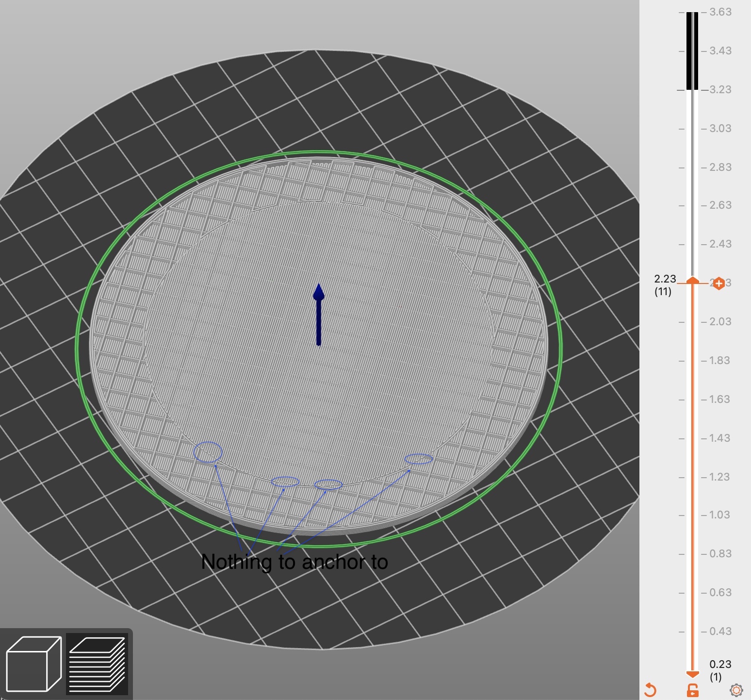
Task: Grab the lower slider thumb at 0.23
Action: pyautogui.click(x=693, y=674)
